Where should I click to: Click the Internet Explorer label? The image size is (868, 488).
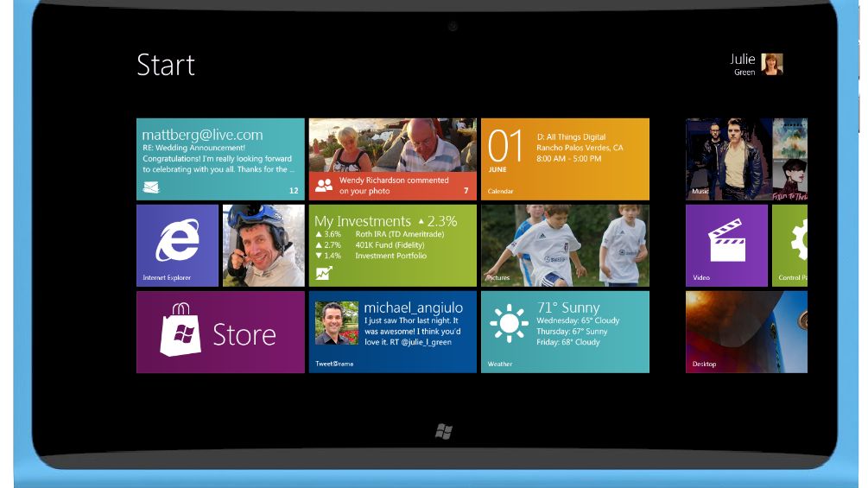167,278
